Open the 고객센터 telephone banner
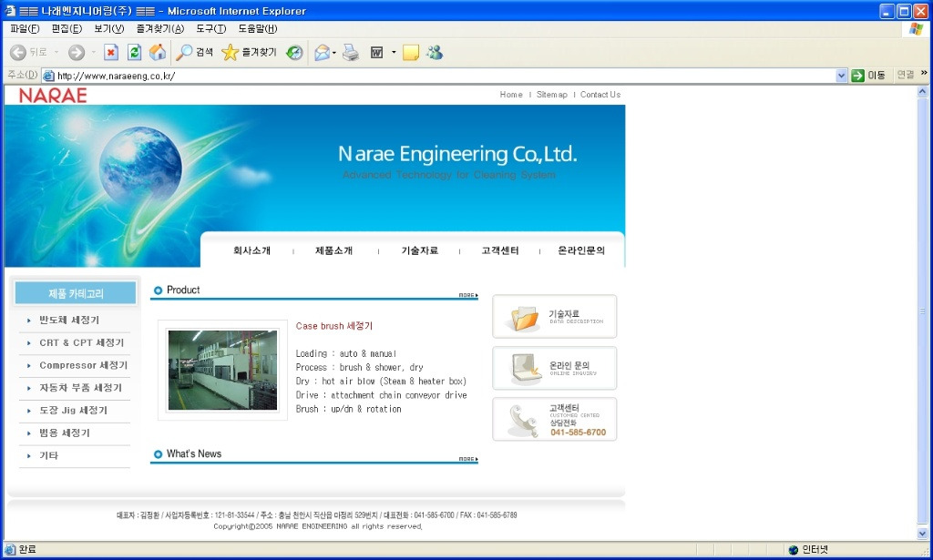The width and height of the screenshot is (933, 560). (x=555, y=419)
